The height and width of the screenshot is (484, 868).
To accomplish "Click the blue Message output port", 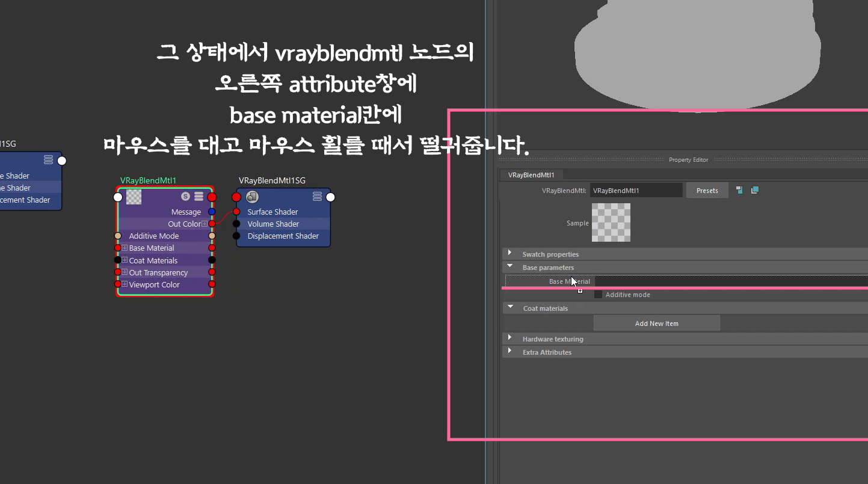I will (212, 212).
